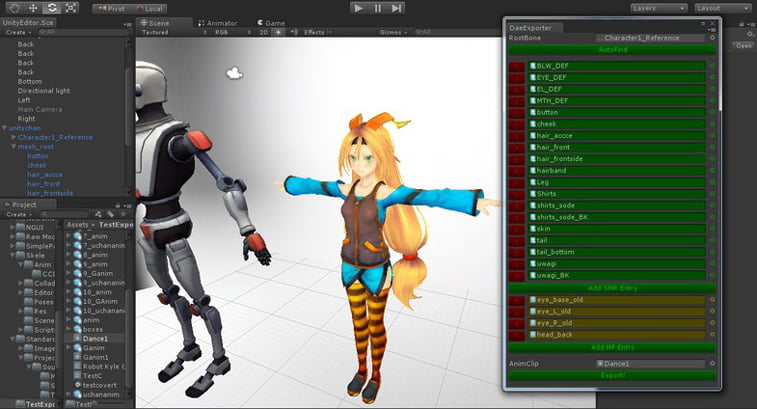757x409 pixels.
Task: Click AutoFind in DaeExporter
Action: pyautogui.click(x=612, y=50)
